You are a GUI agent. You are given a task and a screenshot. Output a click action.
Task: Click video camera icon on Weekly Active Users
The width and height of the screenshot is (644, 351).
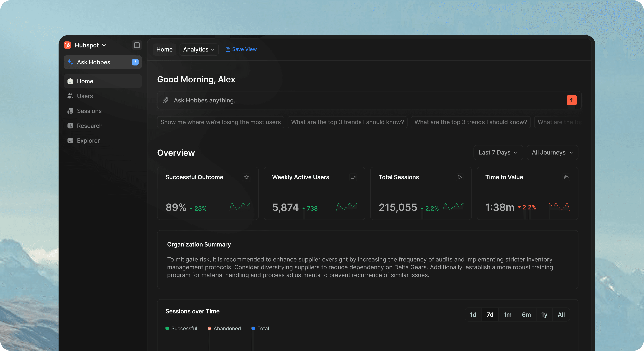point(353,177)
